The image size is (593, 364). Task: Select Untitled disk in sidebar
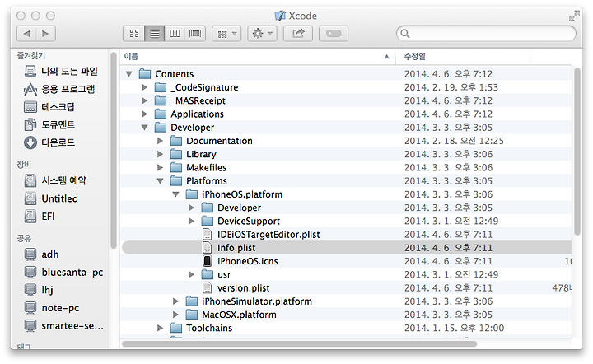[51, 198]
